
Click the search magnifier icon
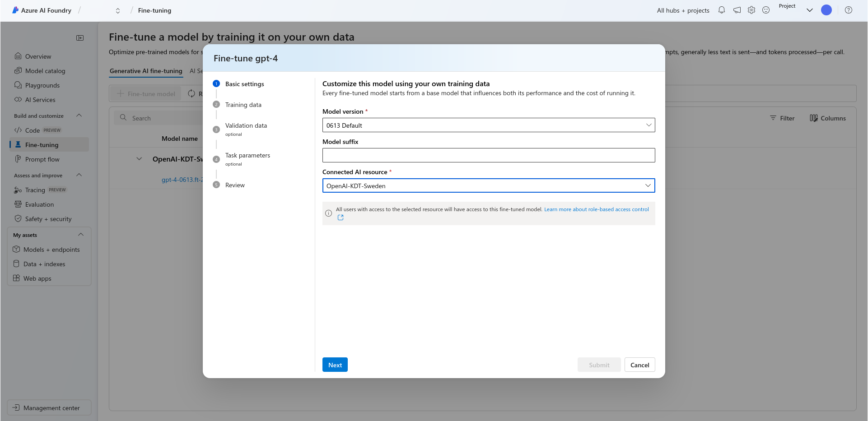tap(123, 117)
